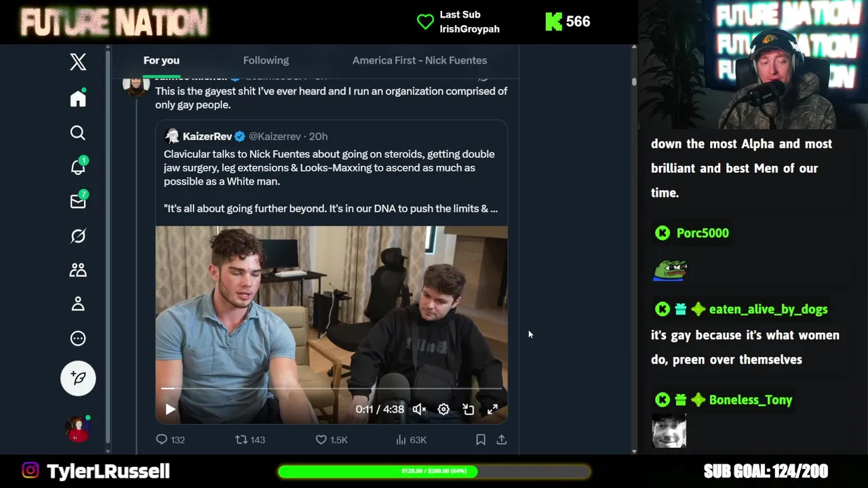868x488 pixels.
Task: Bookmark the post
Action: 480,439
